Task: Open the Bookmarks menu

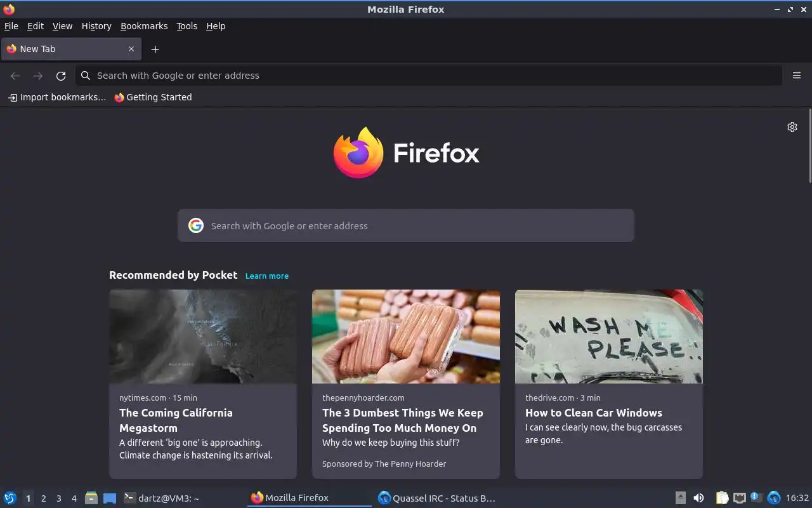Action: click(x=144, y=26)
